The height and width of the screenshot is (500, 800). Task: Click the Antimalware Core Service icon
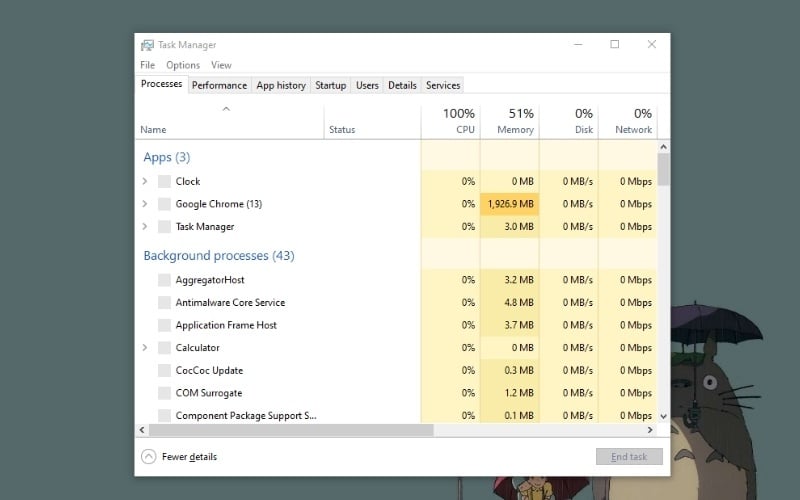(164, 303)
